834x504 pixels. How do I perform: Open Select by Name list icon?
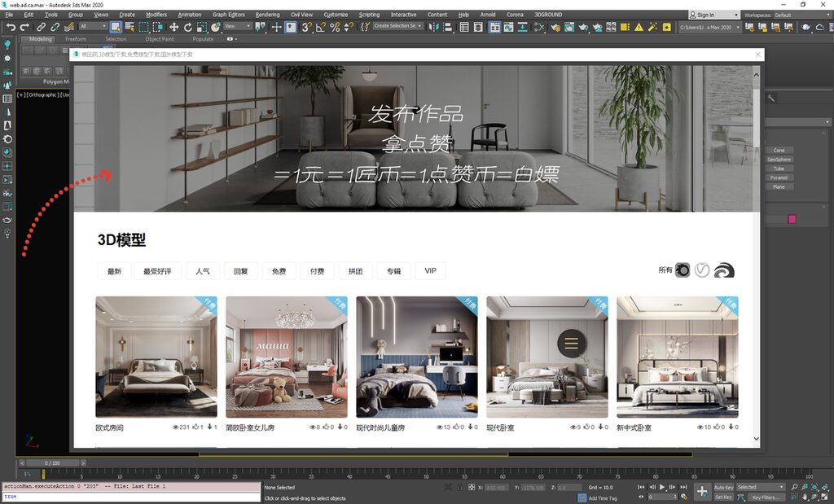129,27
